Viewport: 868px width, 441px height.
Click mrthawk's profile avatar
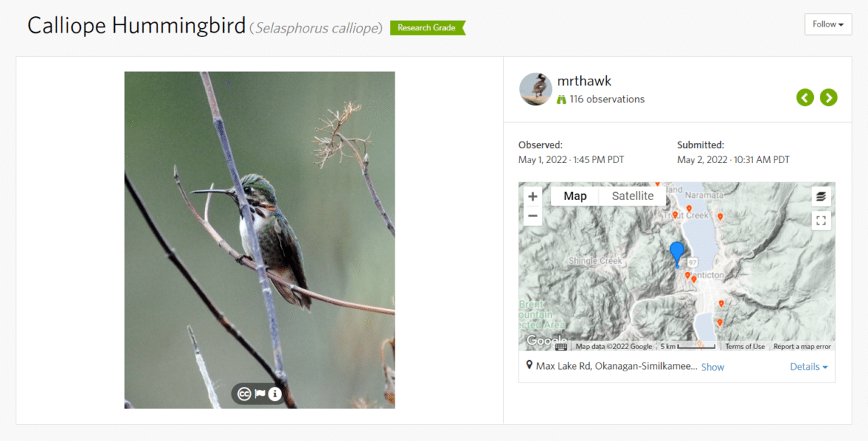pos(536,89)
